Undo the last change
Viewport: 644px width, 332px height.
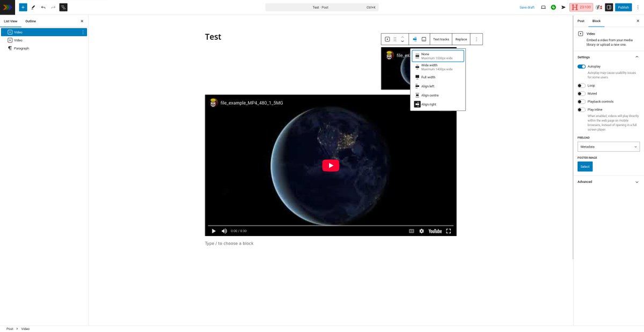click(x=43, y=7)
